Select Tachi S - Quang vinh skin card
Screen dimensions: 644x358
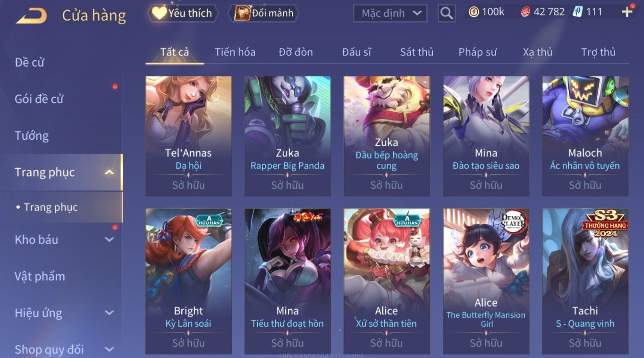[x=585, y=281]
